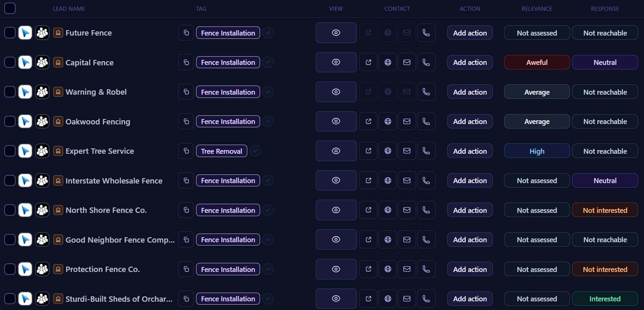Click email icon in North Shore Fence Co. row
644x310 pixels.
point(407,210)
